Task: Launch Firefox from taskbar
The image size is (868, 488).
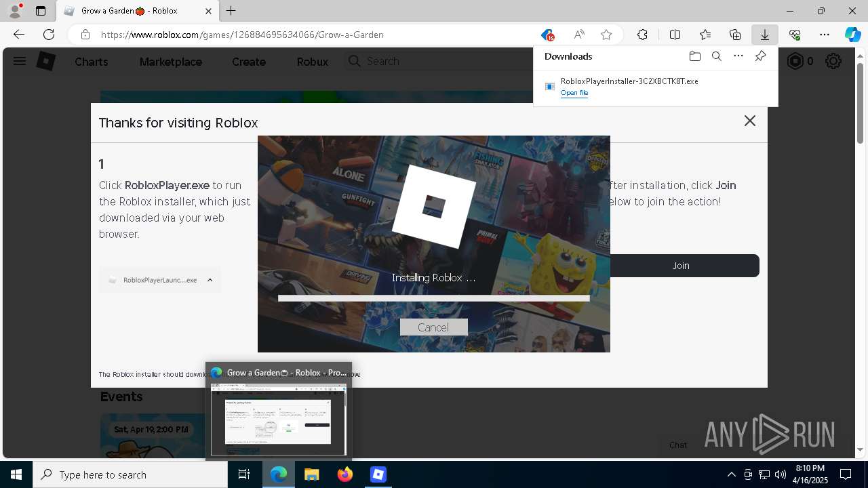Action: (345, 474)
